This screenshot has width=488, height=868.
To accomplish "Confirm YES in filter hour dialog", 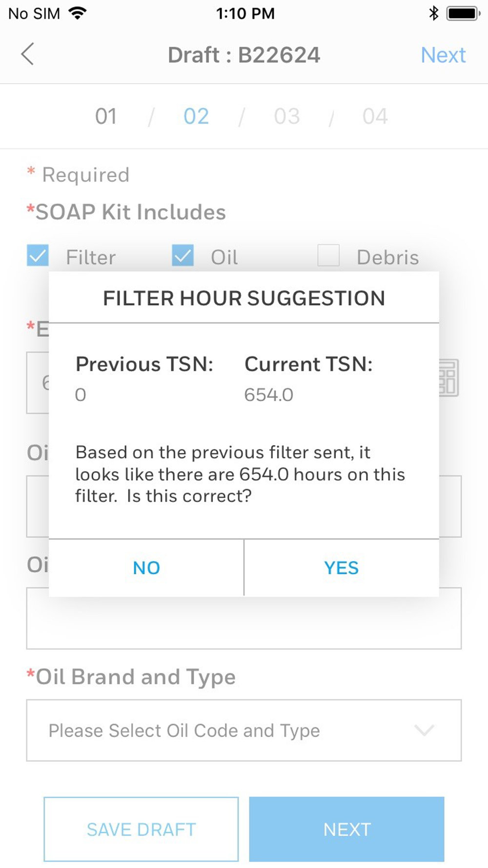I will tap(342, 568).
